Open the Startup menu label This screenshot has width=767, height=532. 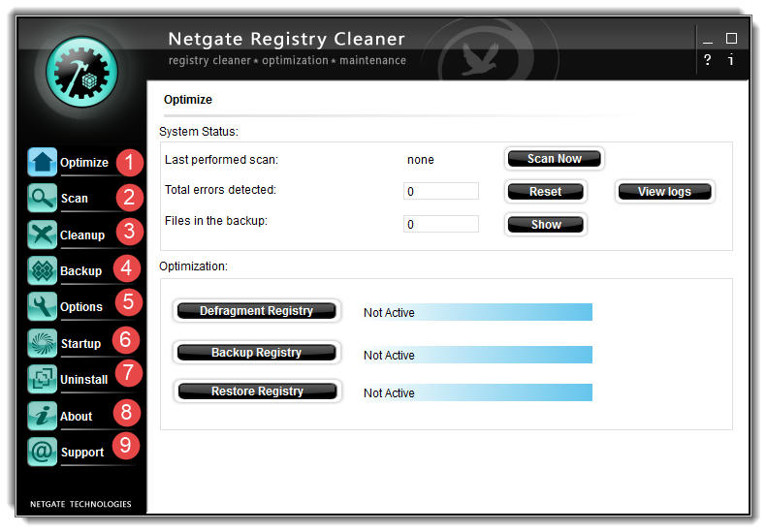click(80, 344)
